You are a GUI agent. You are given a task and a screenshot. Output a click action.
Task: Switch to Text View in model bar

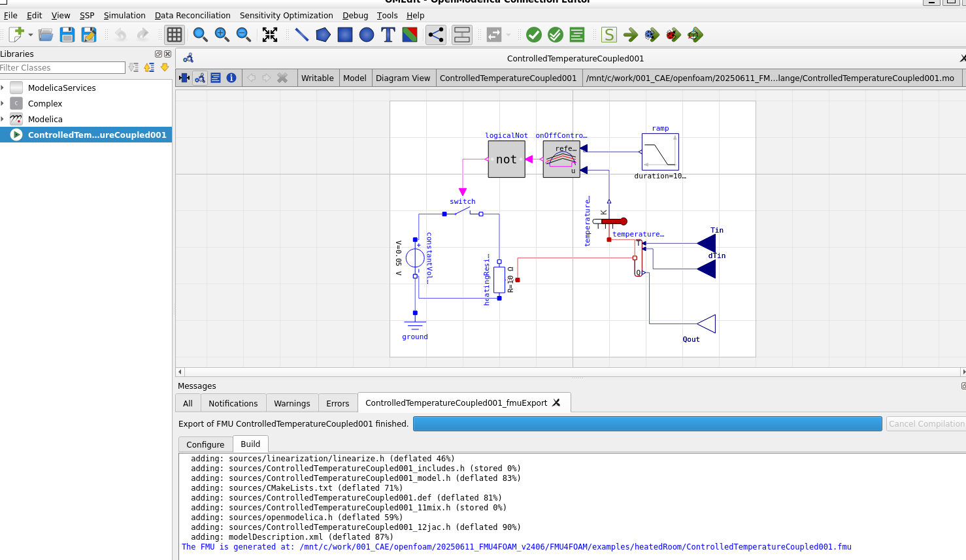point(216,78)
